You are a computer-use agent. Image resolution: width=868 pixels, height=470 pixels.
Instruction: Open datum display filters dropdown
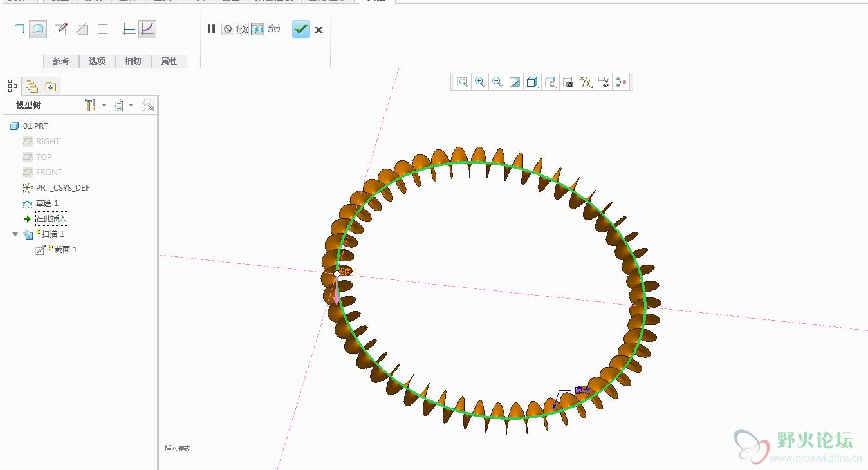pyautogui.click(x=586, y=82)
